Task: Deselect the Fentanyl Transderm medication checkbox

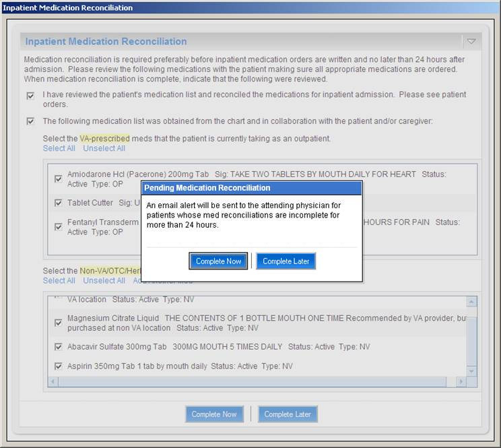Action: (59, 226)
